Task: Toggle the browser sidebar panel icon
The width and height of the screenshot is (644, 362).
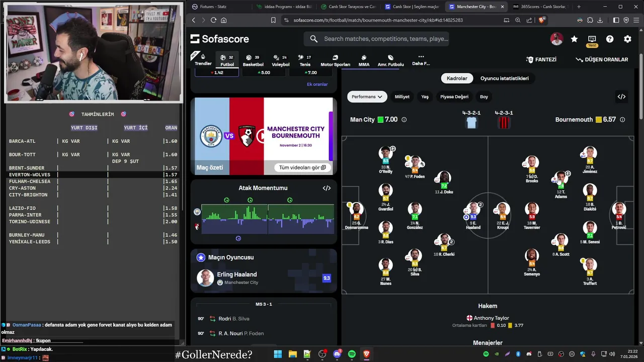Action: pos(616,20)
